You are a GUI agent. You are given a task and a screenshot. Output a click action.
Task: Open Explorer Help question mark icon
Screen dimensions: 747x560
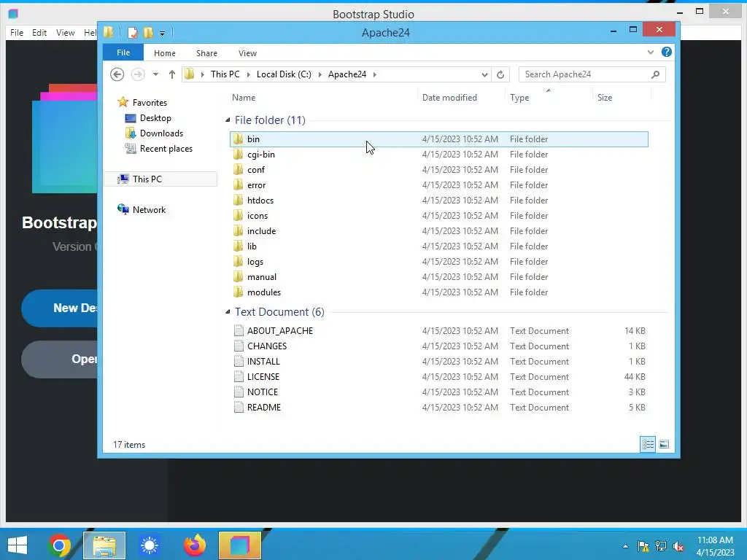[x=667, y=52]
